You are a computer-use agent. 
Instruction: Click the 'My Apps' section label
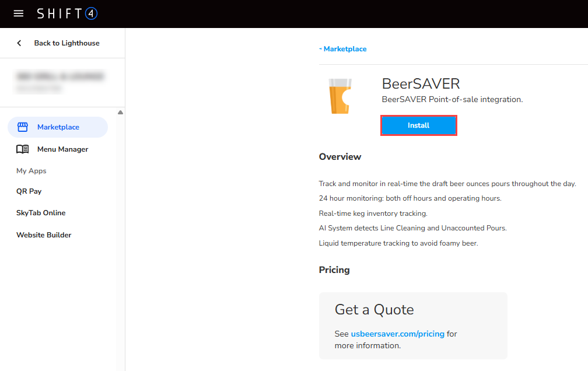(32, 171)
